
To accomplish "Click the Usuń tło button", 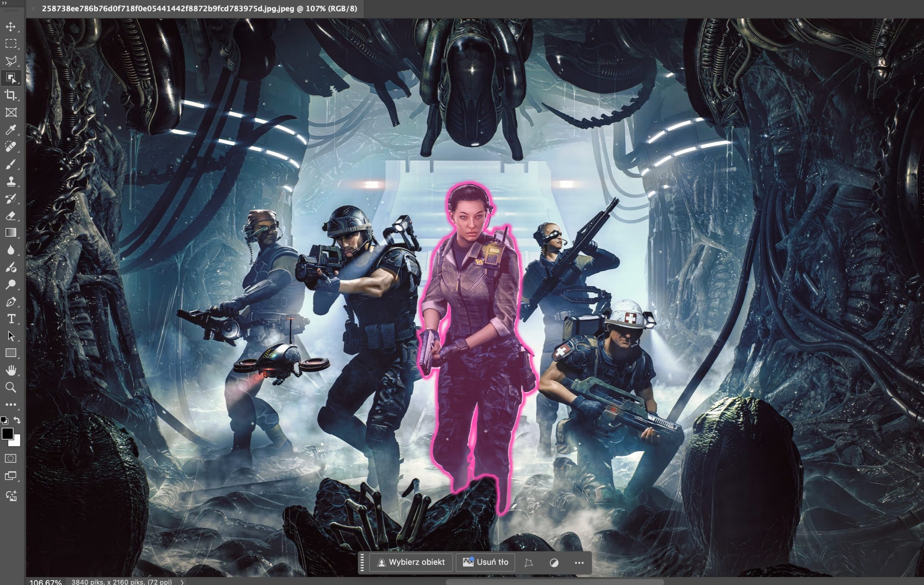I will [485, 562].
